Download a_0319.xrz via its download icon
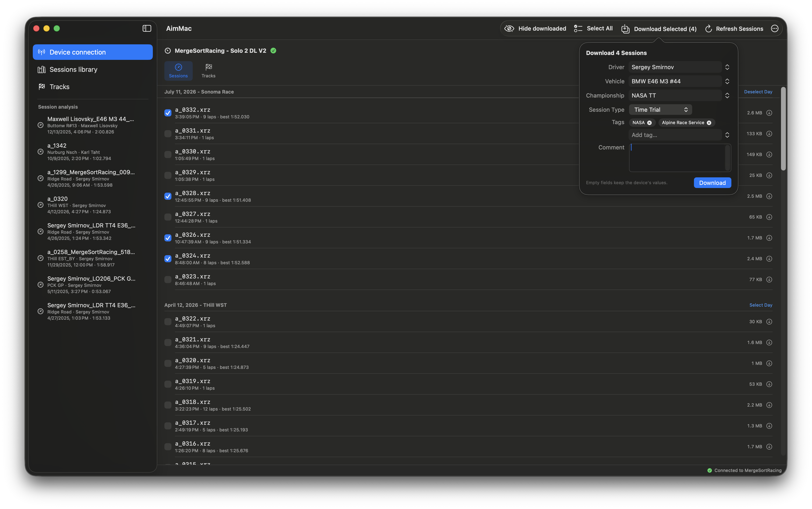Viewport: 812px width, 509px height. [769, 384]
